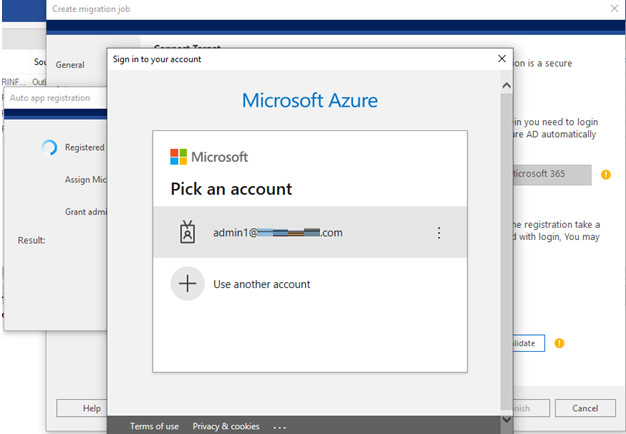
Task: Open the Privacy & cookies link
Action: [x=226, y=426]
